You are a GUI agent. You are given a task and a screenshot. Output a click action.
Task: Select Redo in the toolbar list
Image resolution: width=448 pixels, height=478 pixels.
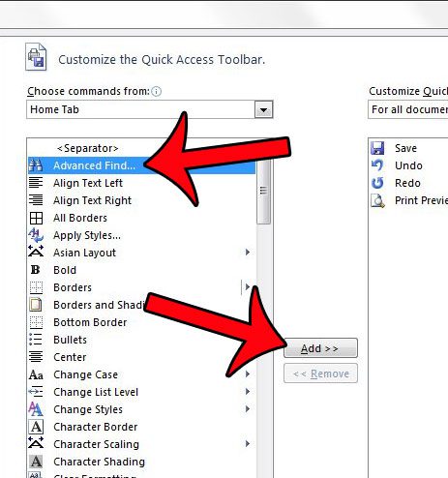(407, 183)
